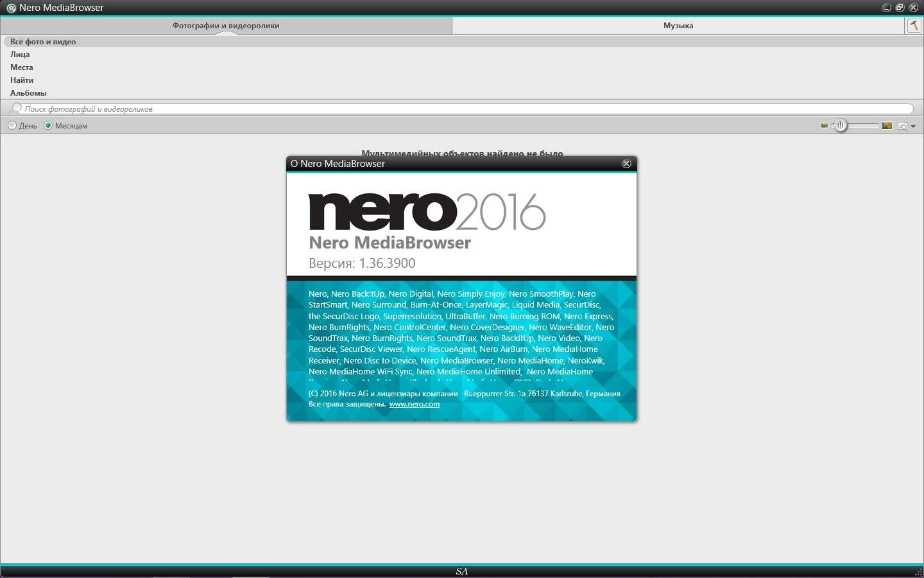Click the Nero MediaBrowser product name heading
The width and height of the screenshot is (924, 578).
tap(389, 243)
